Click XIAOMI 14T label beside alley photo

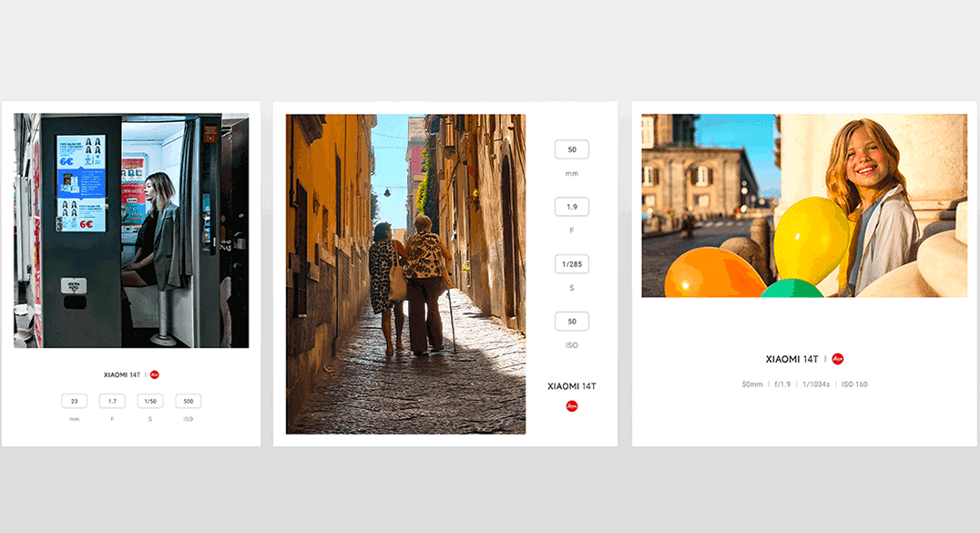pyautogui.click(x=571, y=386)
